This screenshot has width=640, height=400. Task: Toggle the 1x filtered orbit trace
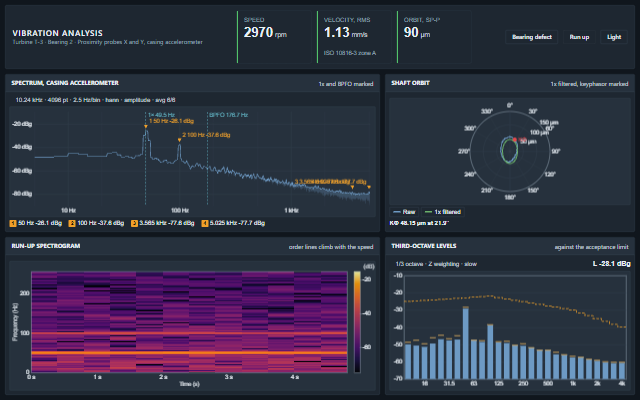click(x=443, y=212)
